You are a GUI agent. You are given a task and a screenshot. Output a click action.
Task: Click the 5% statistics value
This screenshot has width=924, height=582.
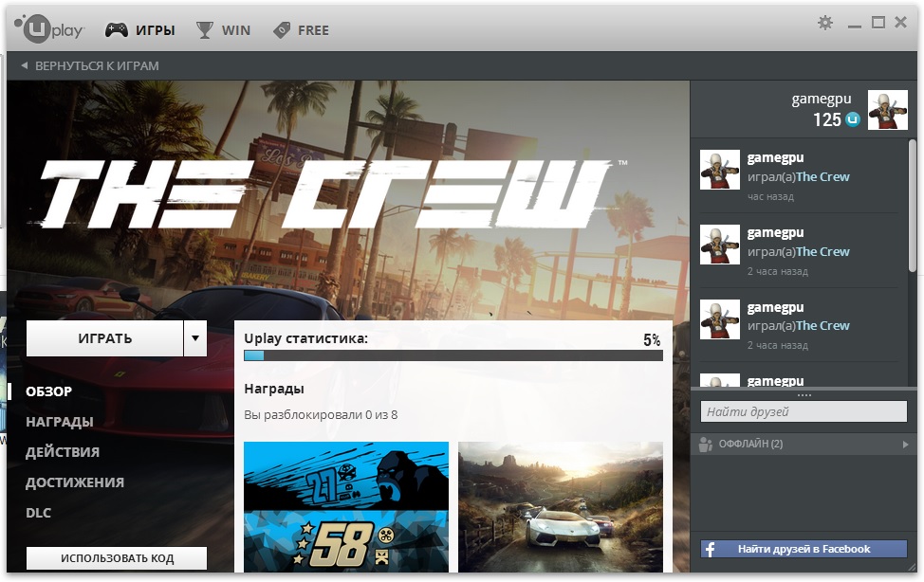pyautogui.click(x=652, y=340)
